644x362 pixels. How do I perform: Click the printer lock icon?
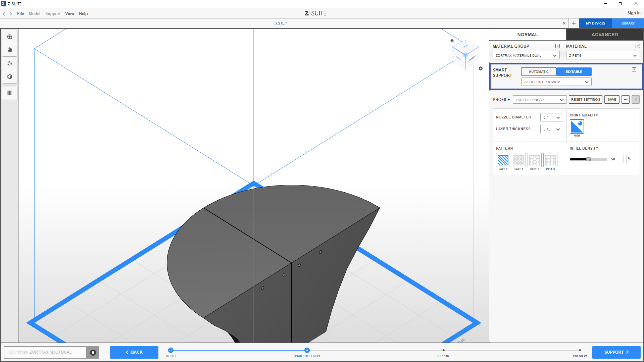pyautogui.click(x=93, y=352)
